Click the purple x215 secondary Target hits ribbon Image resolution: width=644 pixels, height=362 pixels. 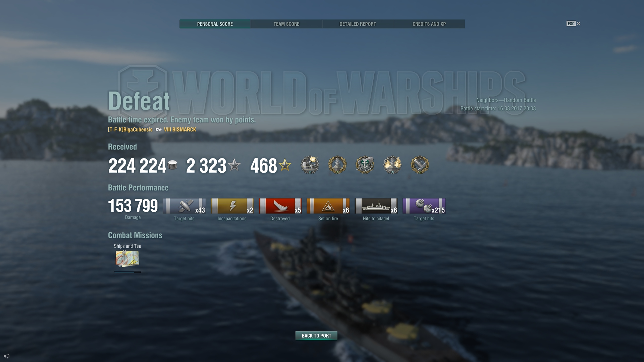coord(424,206)
